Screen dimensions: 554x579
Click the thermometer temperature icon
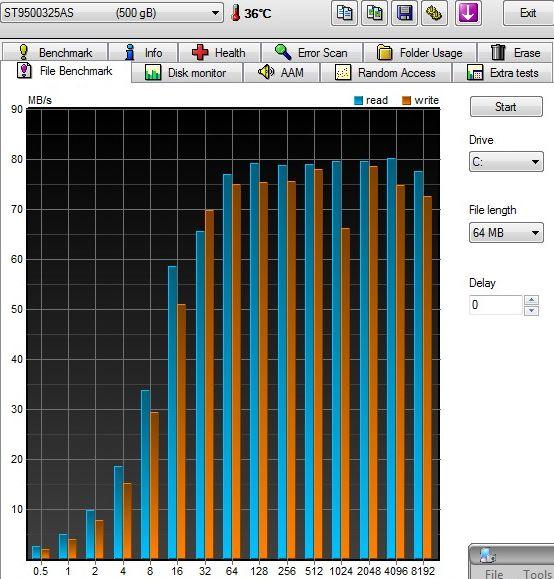click(235, 13)
